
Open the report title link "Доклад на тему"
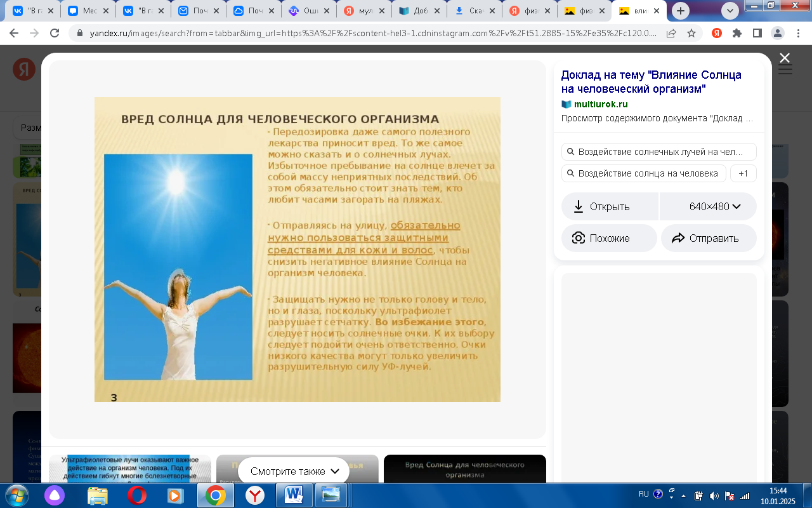click(x=651, y=81)
